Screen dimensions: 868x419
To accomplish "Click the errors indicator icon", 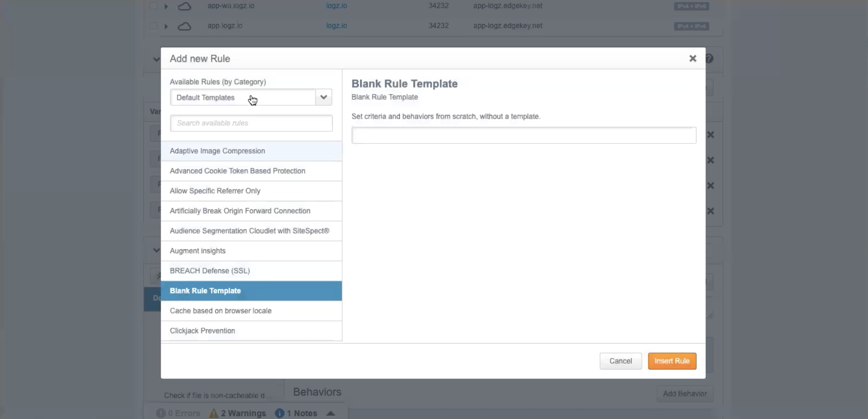I will pos(161,413).
